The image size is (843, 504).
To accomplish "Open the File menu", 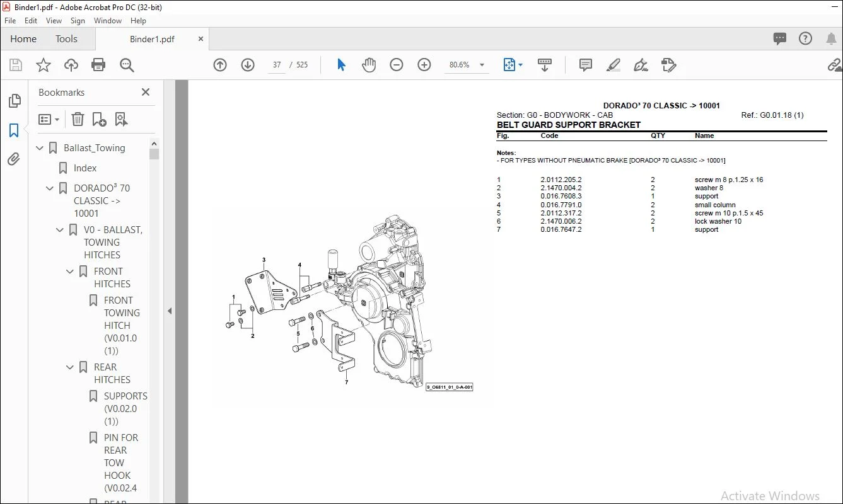I will tap(10, 21).
